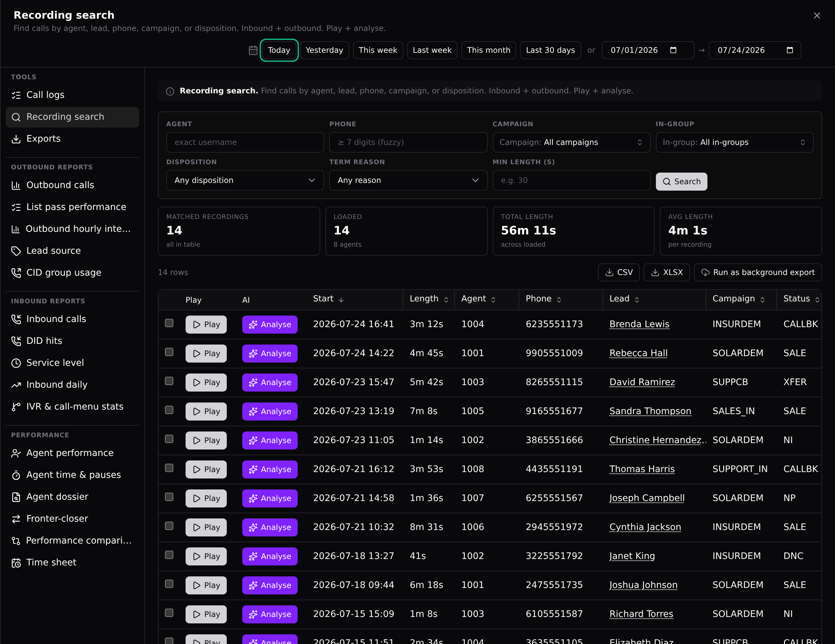Sort by Phone column sort icon

pos(559,300)
